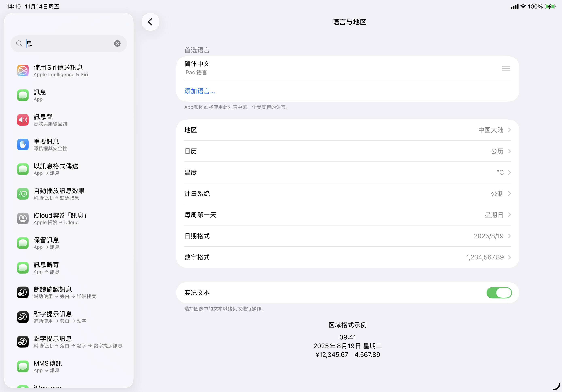Viewport: 562px width, 392px height.
Task: Tap the red 訊息聲 sound icon
Action: click(23, 120)
